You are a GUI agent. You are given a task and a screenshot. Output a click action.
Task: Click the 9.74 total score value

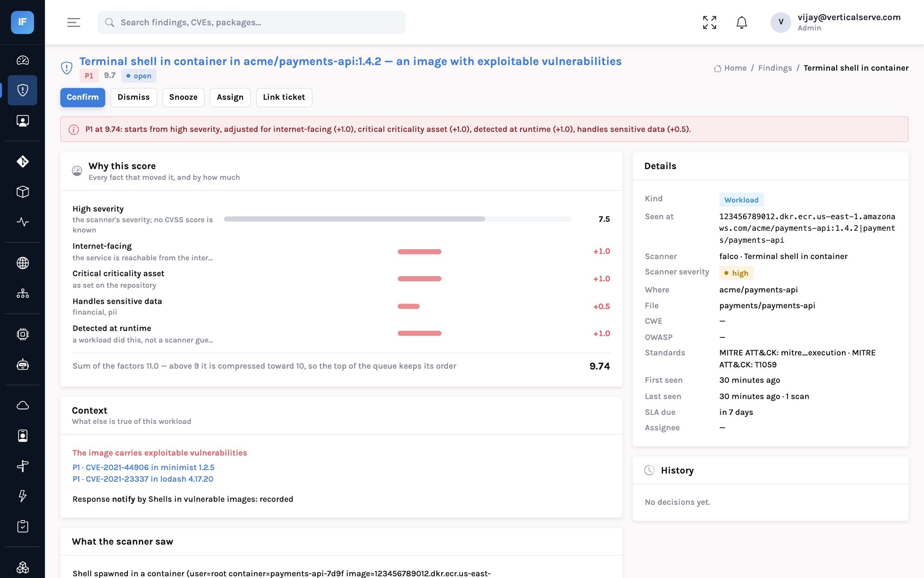click(600, 366)
